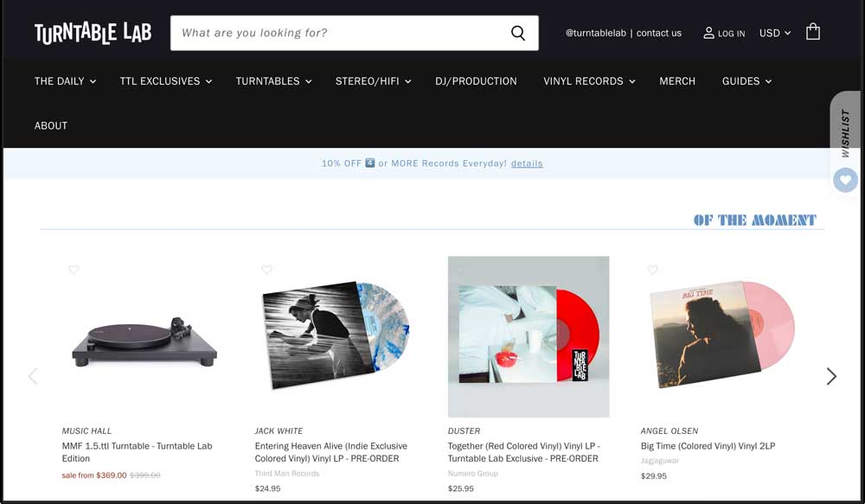Open the About navigation item
This screenshot has height=504, width=865.
[51, 125]
